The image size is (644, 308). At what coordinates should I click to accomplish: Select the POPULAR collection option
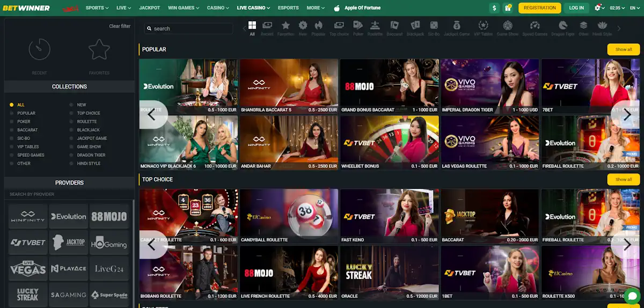pos(23,113)
